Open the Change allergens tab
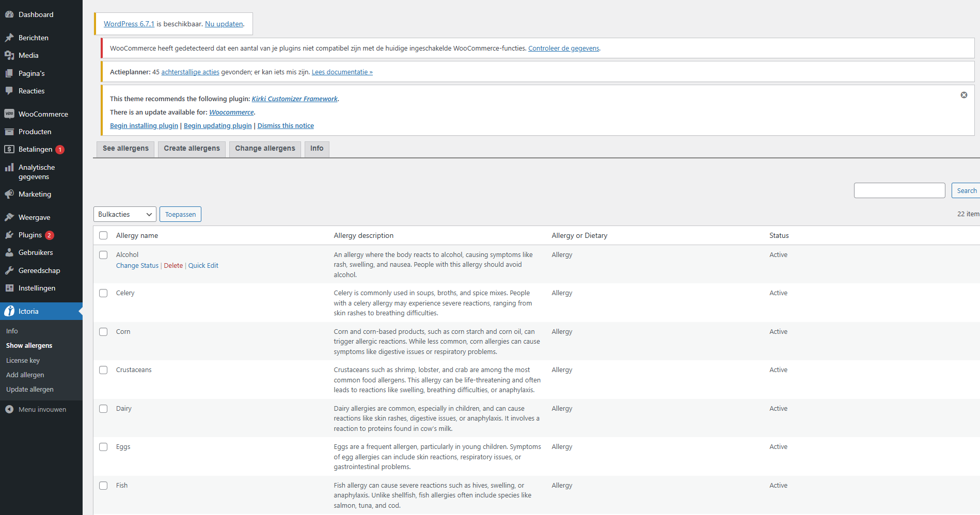Screen dimensions: 980x515 click(265, 149)
